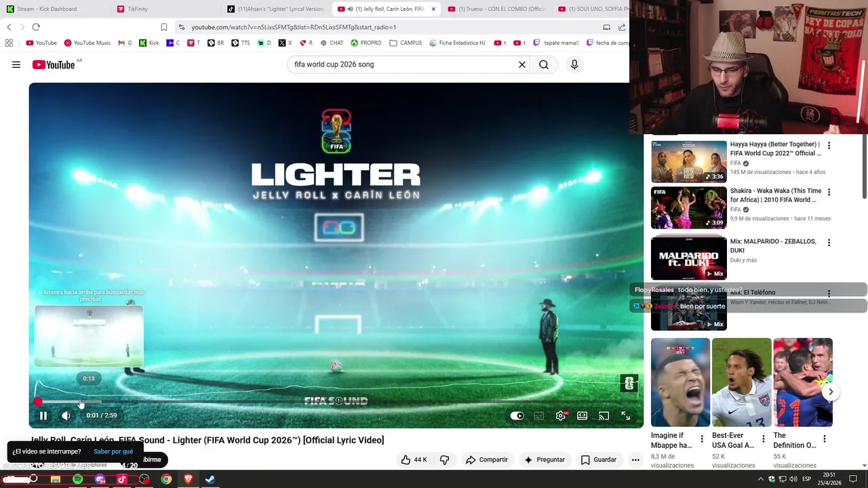Open 'Imagine if Mbappe' short thumbnail

(x=680, y=382)
